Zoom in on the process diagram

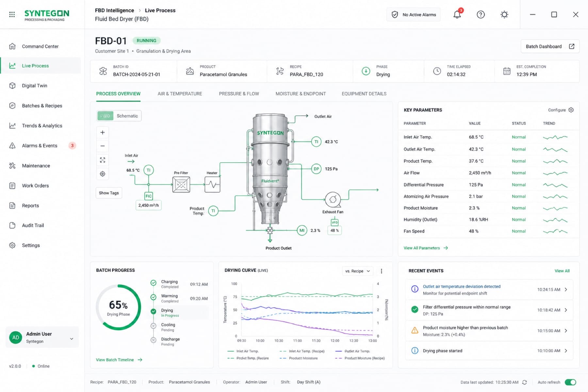pos(103,132)
